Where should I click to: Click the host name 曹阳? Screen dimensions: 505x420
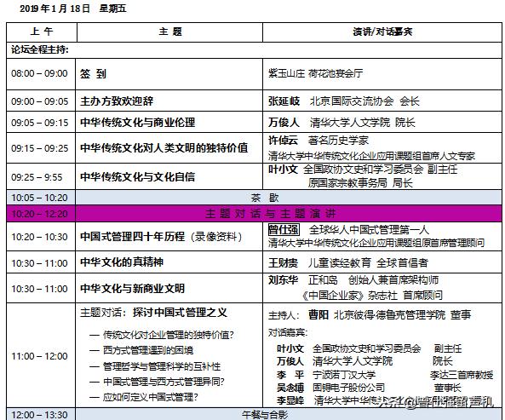318,314
